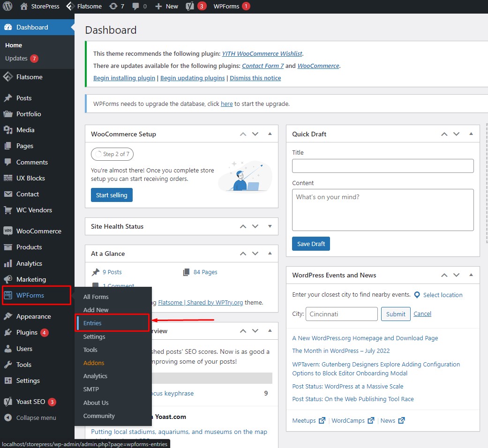The width and height of the screenshot is (488, 448).
Task: Click the Save Draft button
Action: coord(311,244)
